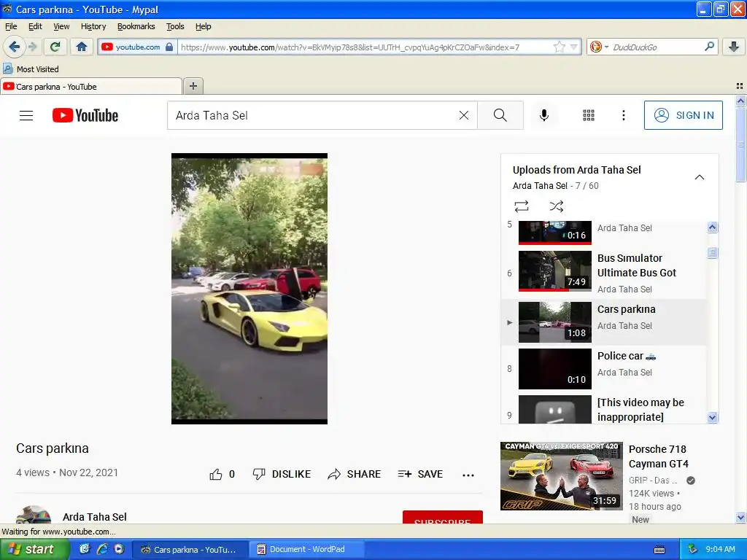Click the playlist scrollbar thumb

[712, 252]
